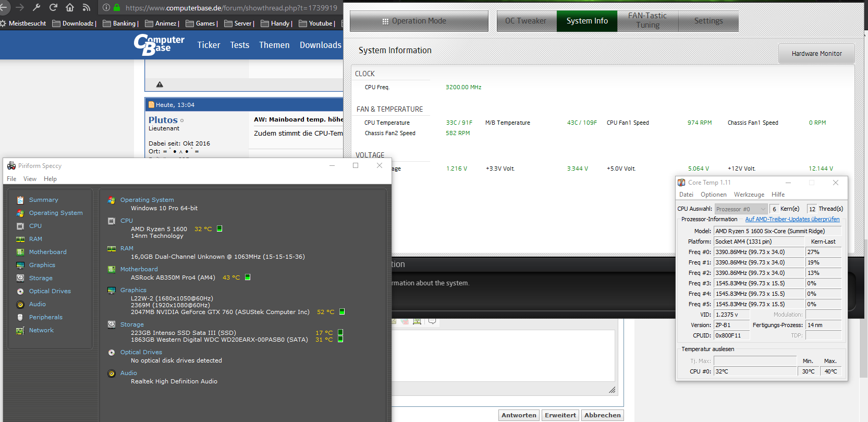Open the Animez bookmark folder

click(162, 23)
